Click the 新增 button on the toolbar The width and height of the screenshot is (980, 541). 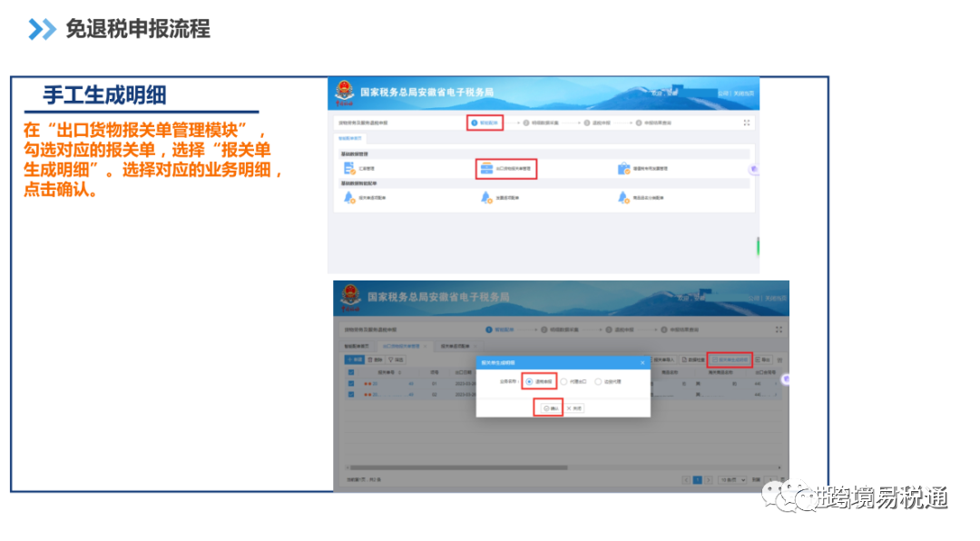[x=354, y=359]
